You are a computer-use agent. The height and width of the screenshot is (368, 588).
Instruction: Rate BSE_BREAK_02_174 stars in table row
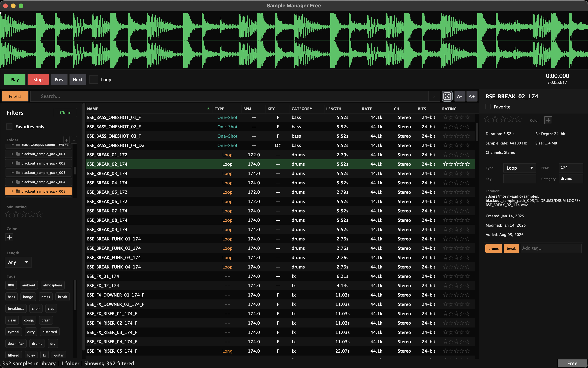456,164
